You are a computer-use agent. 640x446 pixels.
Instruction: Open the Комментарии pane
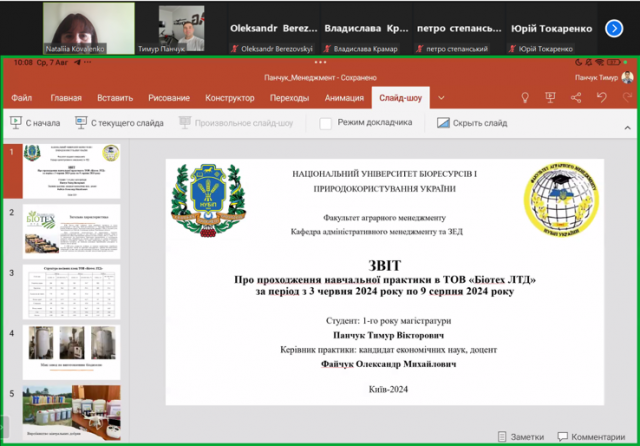pos(591,437)
